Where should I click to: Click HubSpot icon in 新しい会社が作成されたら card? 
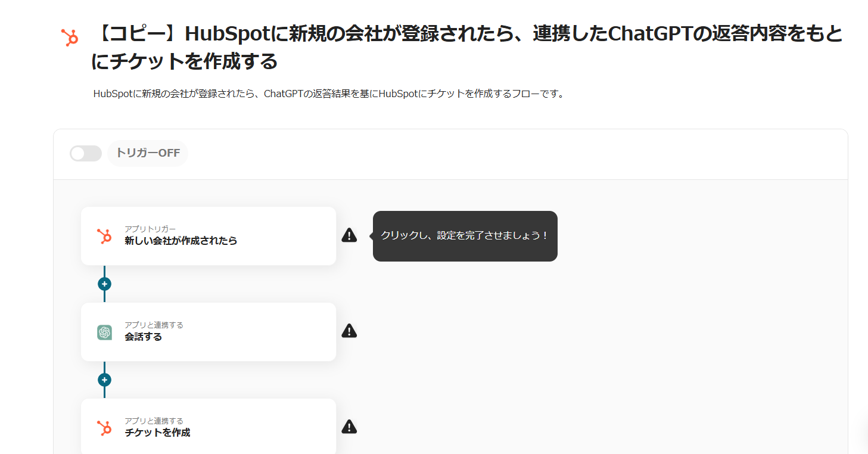click(x=104, y=236)
